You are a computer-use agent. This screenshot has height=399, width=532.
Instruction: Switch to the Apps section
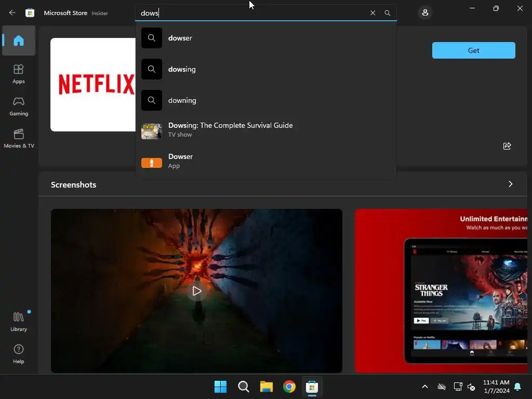19,74
